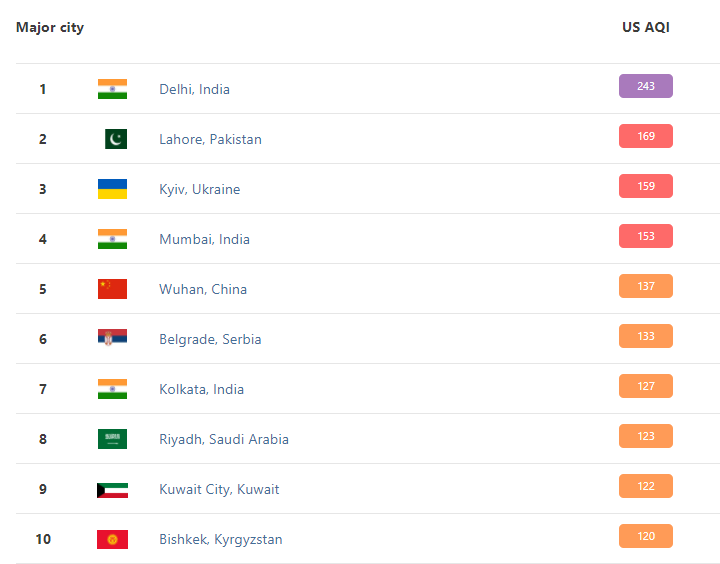Open Riyadh, Saudi Arabia link
Viewport: 720px width, 564px height.
coord(223,439)
